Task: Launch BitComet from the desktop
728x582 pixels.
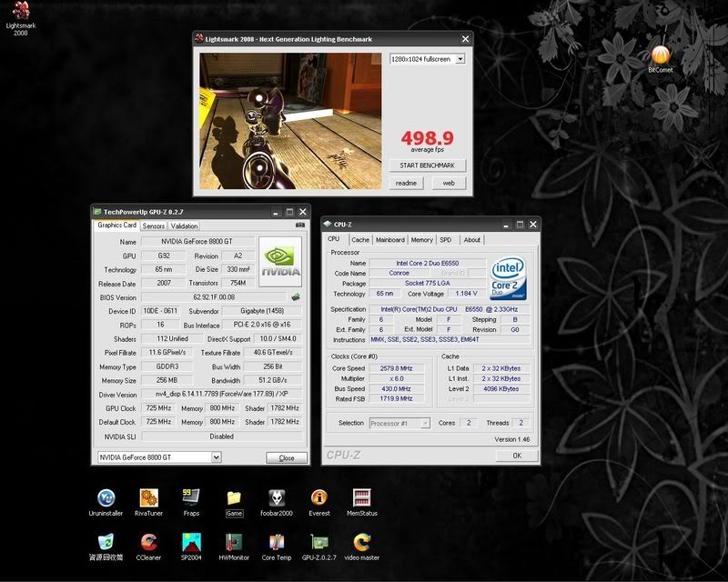Action: tap(660, 56)
